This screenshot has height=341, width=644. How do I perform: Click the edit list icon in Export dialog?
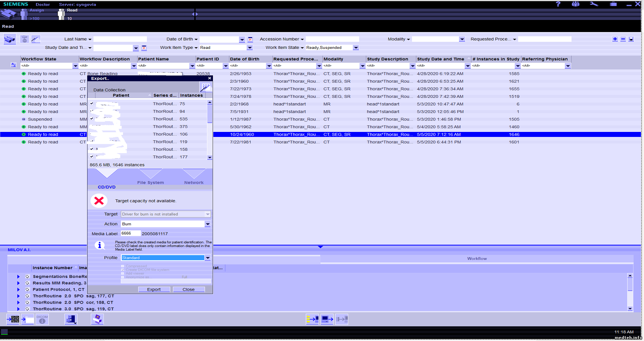point(205,87)
